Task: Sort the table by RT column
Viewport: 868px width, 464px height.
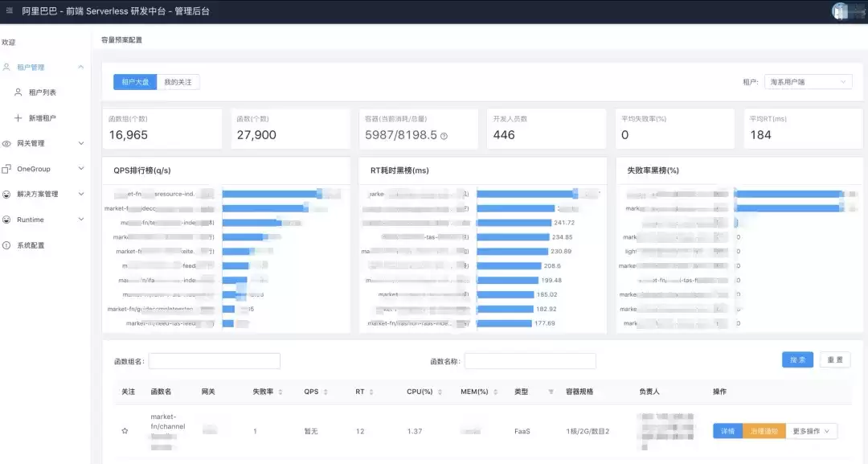Action: point(371,392)
